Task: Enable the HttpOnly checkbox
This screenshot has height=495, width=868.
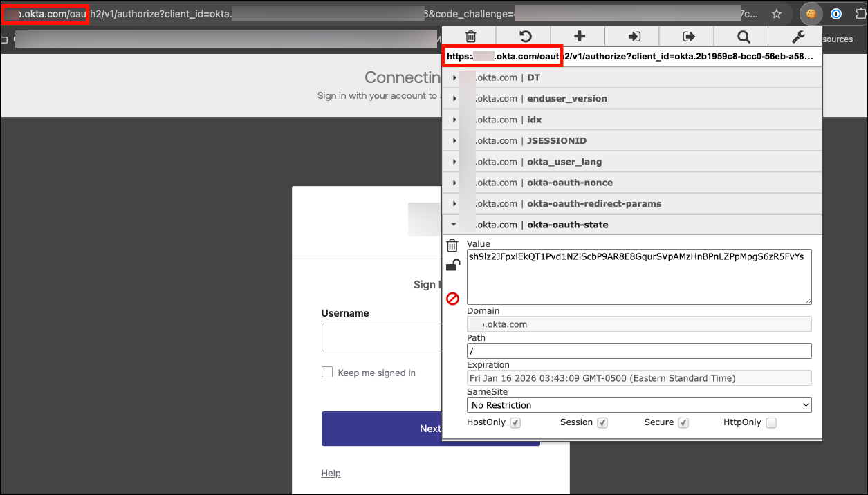Action: pyautogui.click(x=770, y=423)
